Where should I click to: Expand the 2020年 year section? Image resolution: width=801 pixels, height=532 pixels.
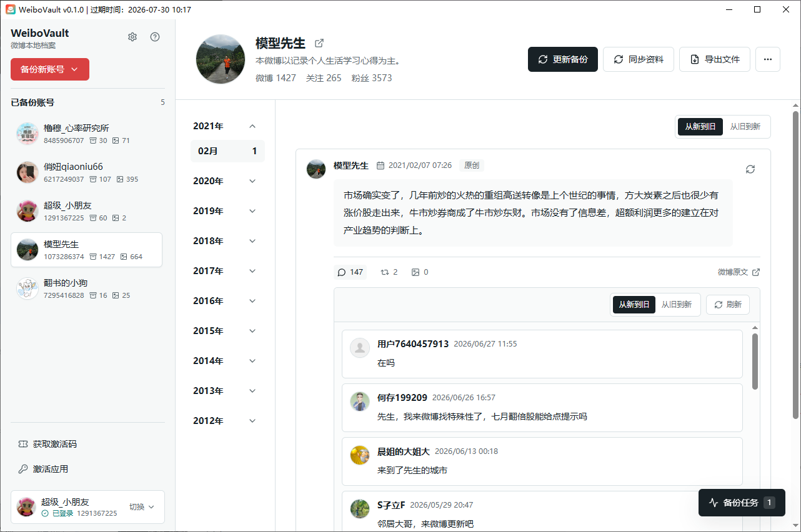(x=227, y=181)
